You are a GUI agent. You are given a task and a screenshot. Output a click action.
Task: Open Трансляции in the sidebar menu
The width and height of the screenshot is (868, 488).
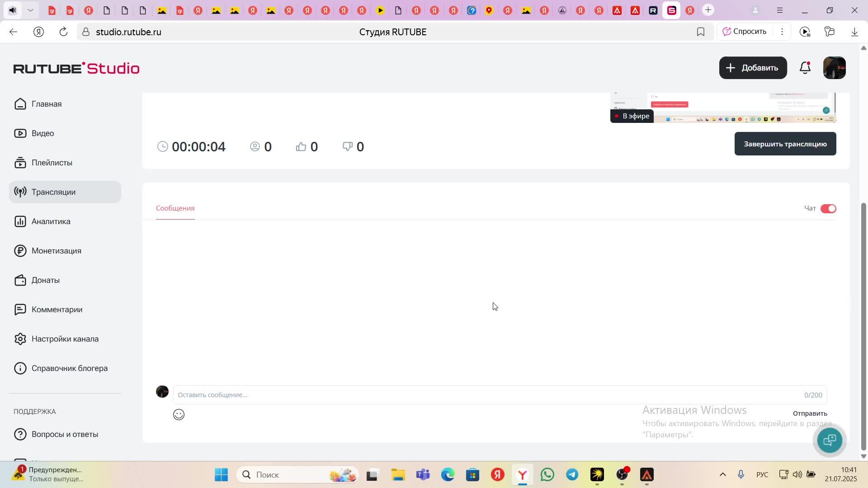[x=53, y=192]
